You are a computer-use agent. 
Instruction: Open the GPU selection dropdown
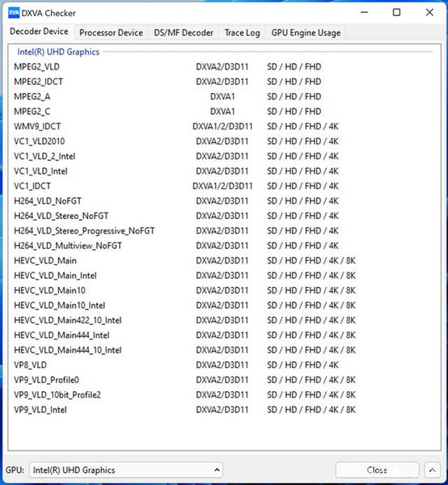point(126,470)
